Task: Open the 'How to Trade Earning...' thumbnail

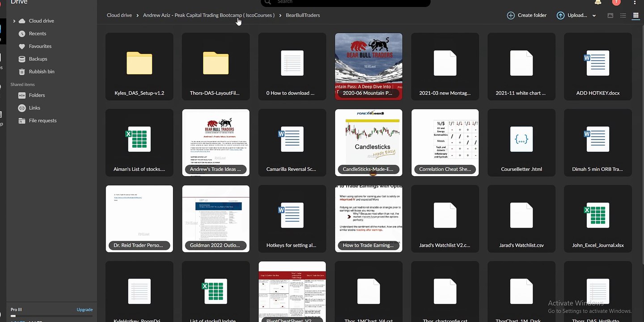Action: 369,219
